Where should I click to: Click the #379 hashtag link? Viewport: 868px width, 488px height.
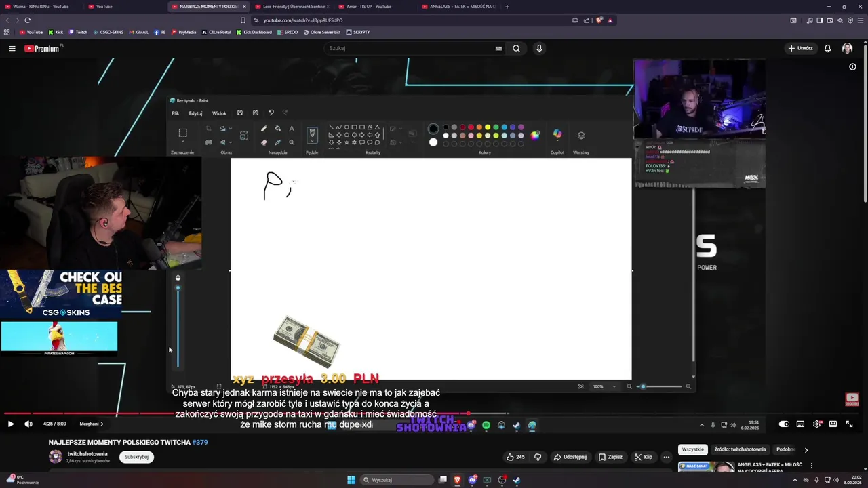200,442
